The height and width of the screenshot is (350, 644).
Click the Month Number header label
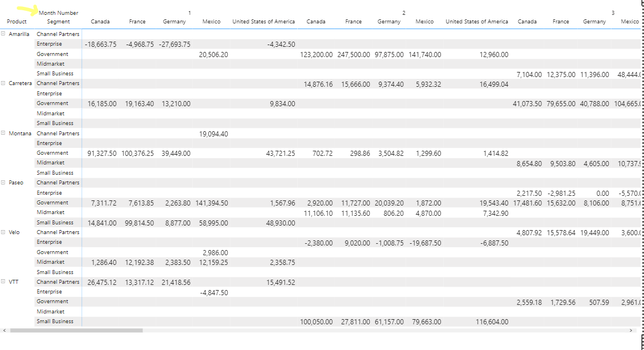coord(58,13)
